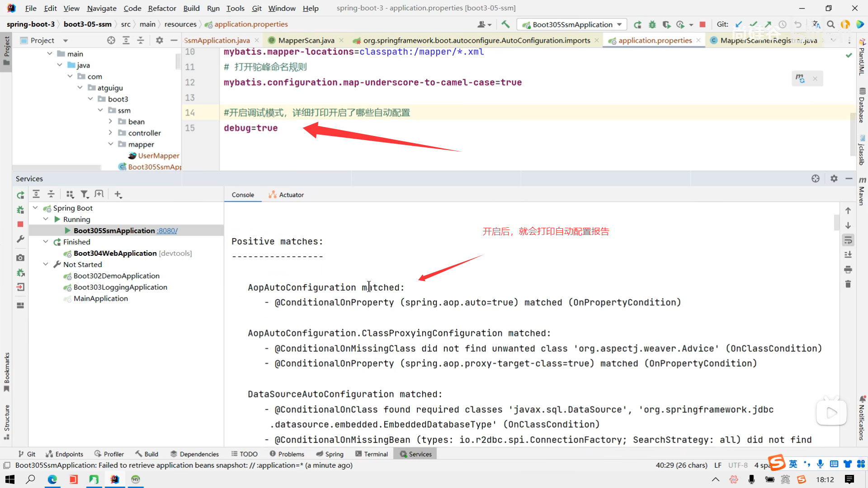This screenshot has height=488, width=868.
Task: Collapse the Not Started services node
Action: [x=46, y=264]
